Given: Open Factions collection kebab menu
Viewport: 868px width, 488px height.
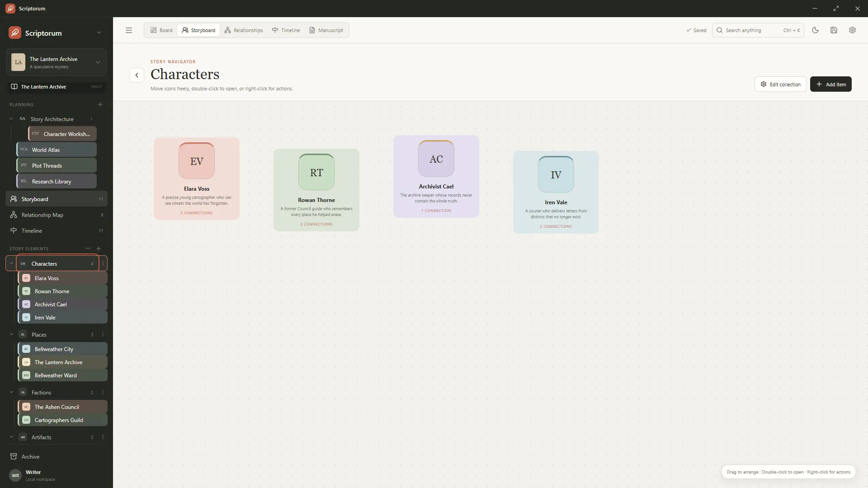Looking at the screenshot, I should coord(103,392).
